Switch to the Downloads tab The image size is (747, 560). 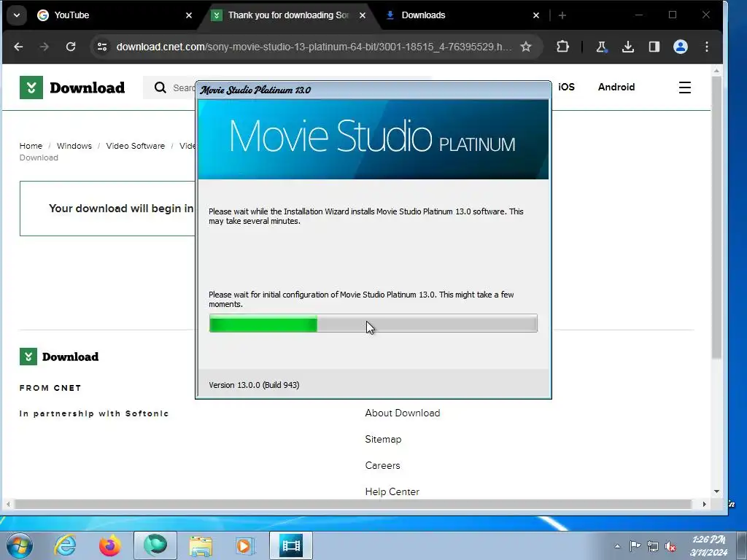click(x=462, y=15)
